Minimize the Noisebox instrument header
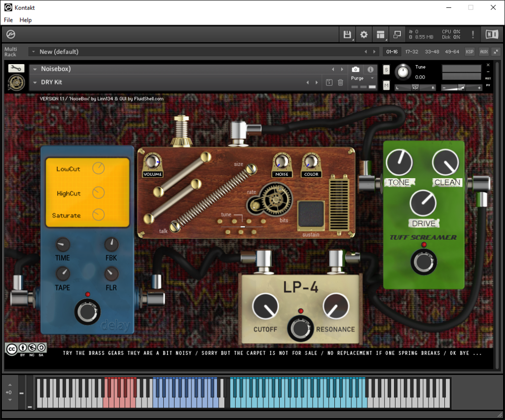This screenshot has width=505, height=420. click(x=488, y=72)
